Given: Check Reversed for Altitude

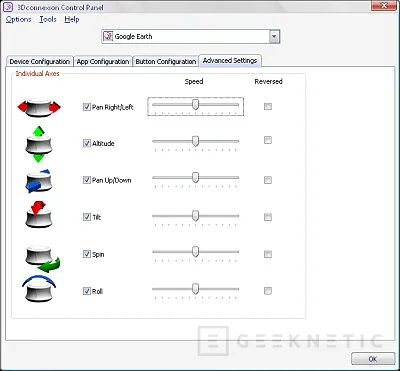Looking at the screenshot, I should [x=268, y=140].
